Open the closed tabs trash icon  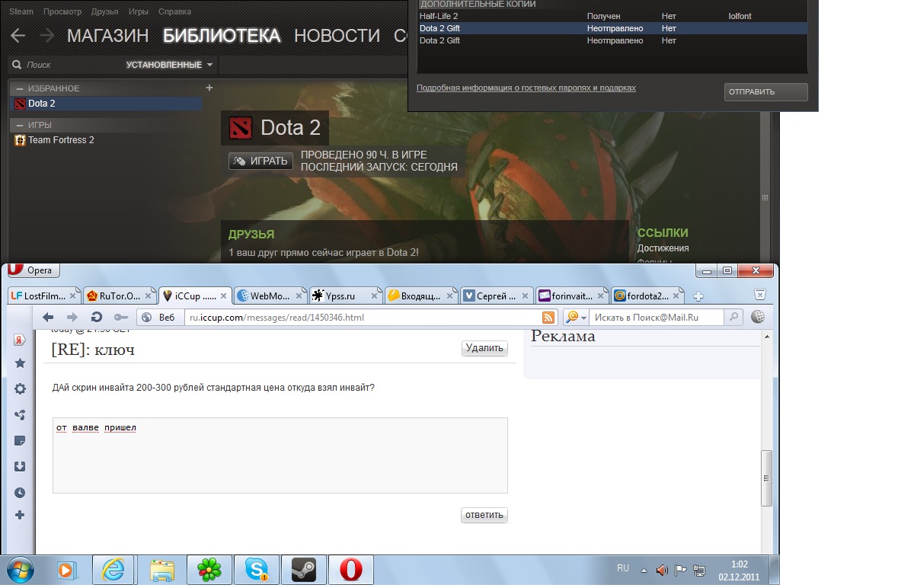(759, 295)
